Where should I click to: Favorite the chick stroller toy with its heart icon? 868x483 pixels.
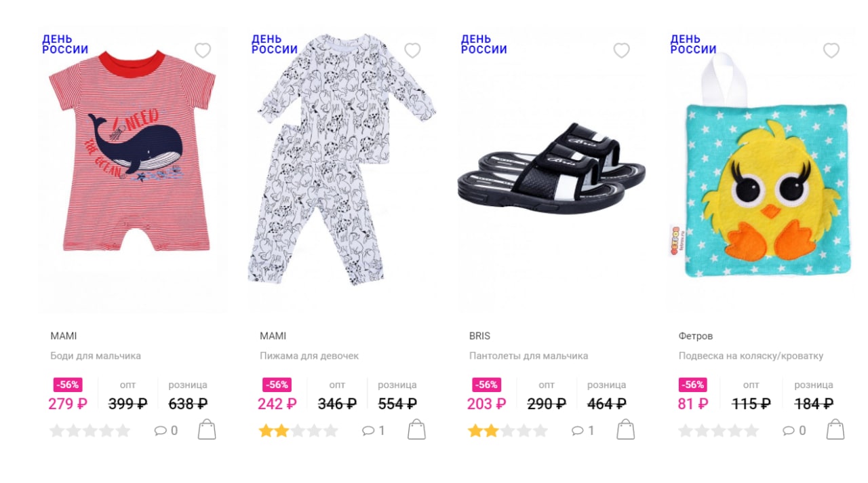pyautogui.click(x=831, y=50)
